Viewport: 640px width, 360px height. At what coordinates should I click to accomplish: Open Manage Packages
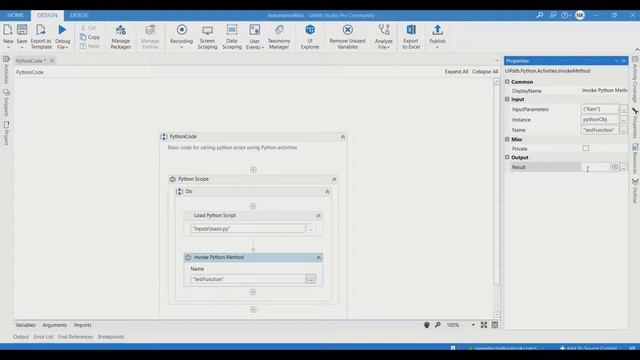(x=120, y=37)
